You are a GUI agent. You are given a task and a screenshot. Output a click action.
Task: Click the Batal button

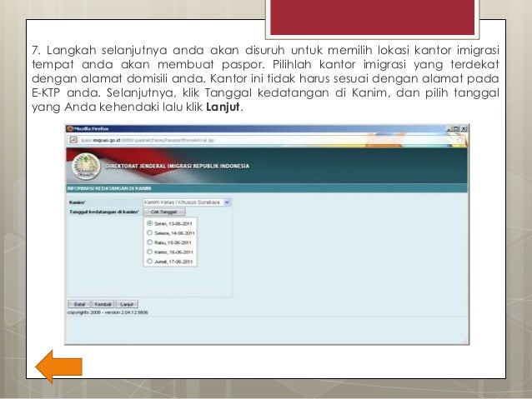79,304
